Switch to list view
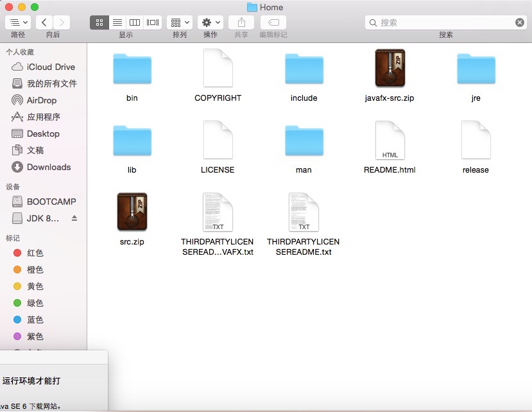532x412 pixels. (x=117, y=22)
